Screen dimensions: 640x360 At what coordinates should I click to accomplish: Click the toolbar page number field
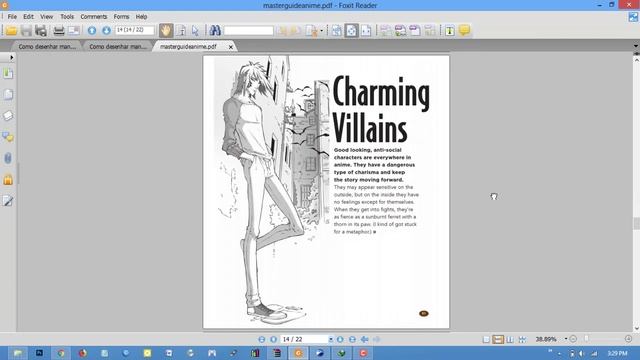pyautogui.click(x=135, y=30)
